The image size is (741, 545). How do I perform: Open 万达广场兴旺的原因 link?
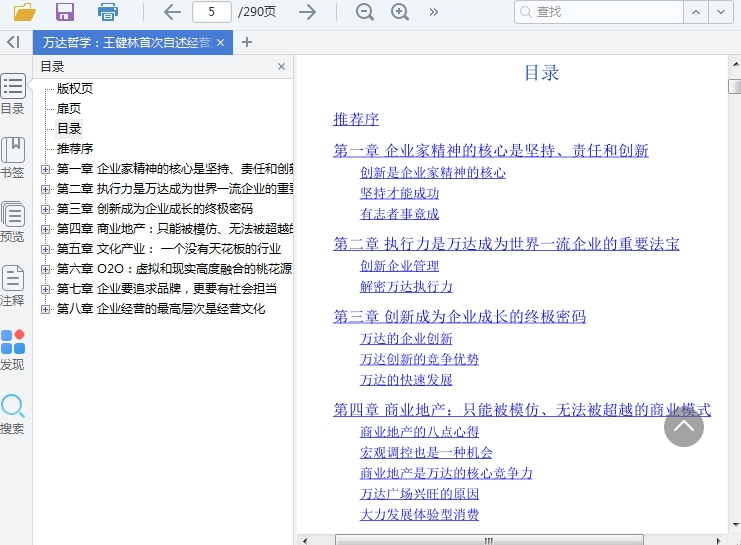click(419, 494)
